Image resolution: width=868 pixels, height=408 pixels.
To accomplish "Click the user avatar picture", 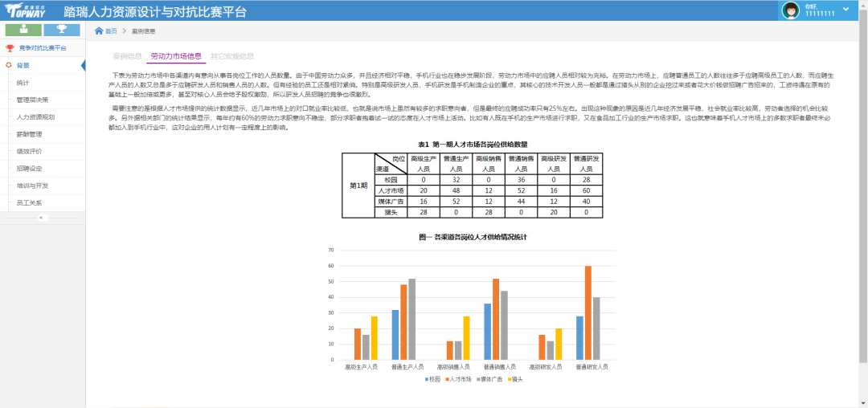I will [791, 10].
